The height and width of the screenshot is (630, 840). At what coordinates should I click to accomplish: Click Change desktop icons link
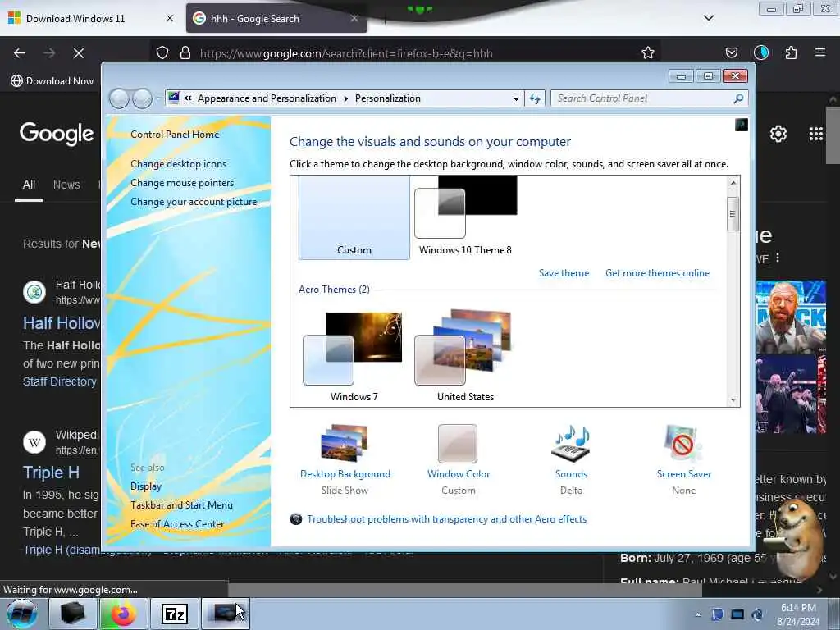click(178, 164)
